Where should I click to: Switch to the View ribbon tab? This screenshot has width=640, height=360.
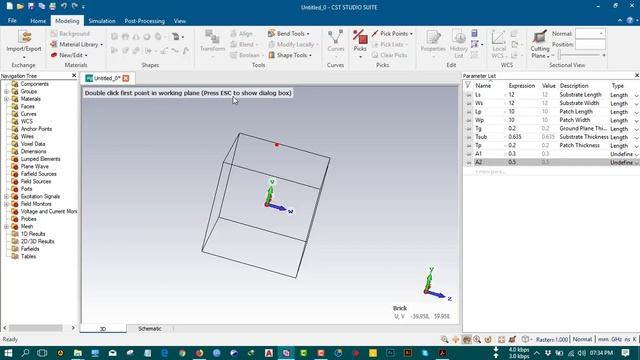(180, 21)
